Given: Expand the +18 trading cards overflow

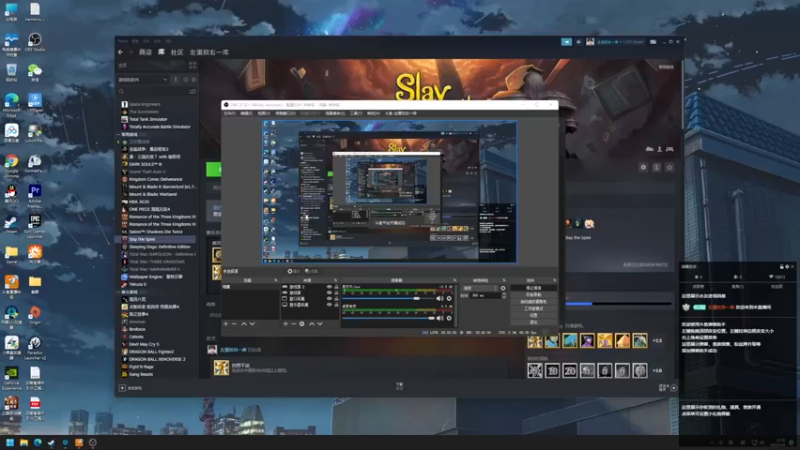Looking at the screenshot, I should [x=657, y=370].
